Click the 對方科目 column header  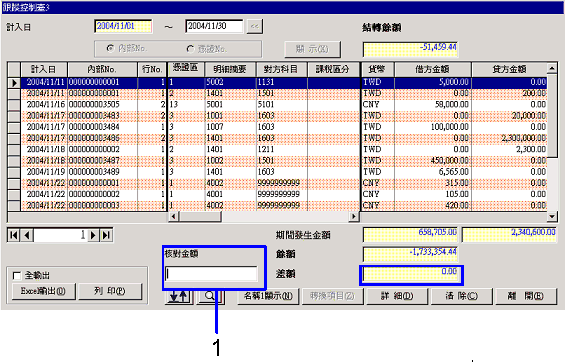tap(281, 69)
